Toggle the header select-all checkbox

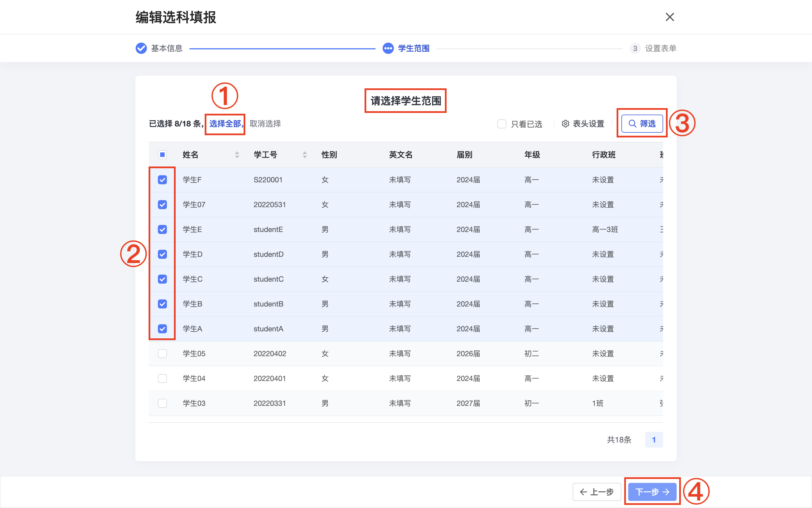(x=162, y=155)
